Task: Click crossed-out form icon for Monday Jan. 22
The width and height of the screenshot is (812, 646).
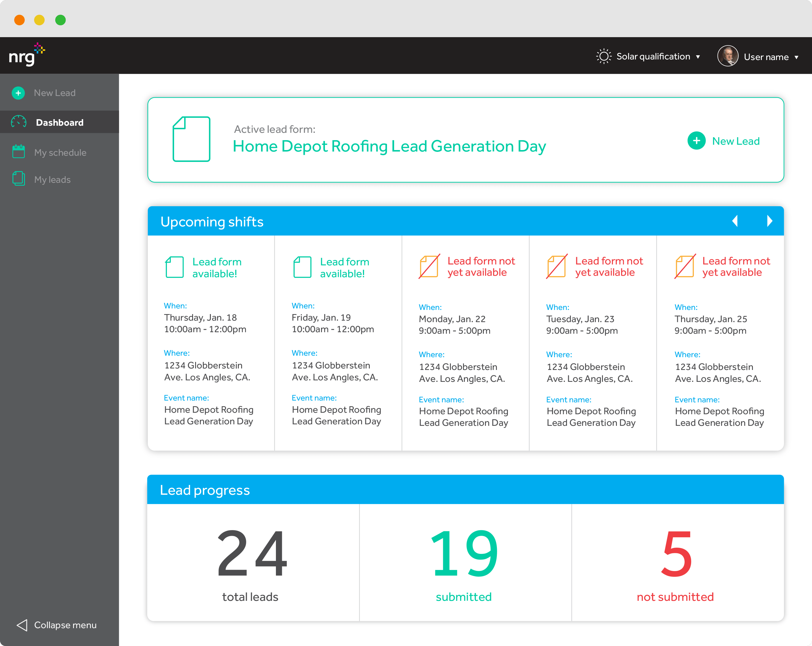Action: (429, 267)
